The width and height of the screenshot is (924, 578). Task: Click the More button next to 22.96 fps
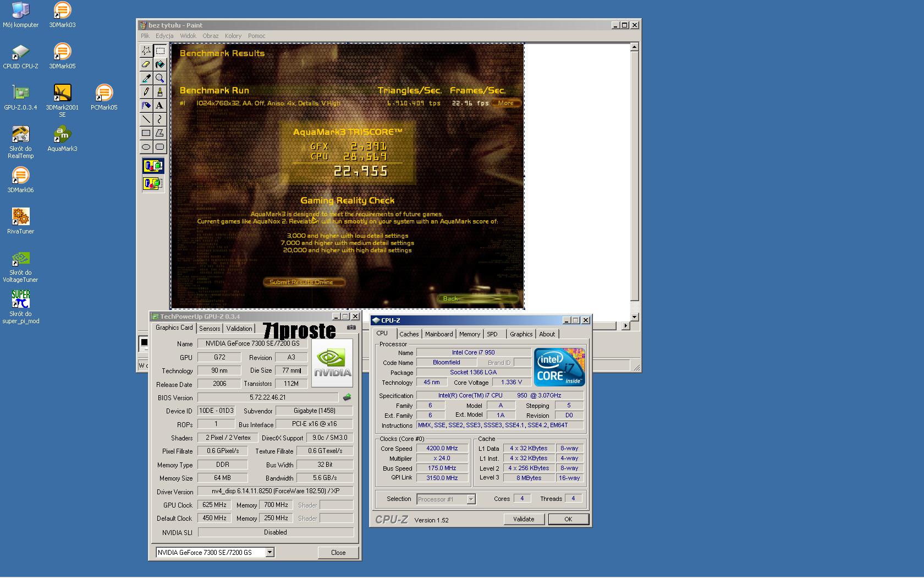(x=506, y=103)
